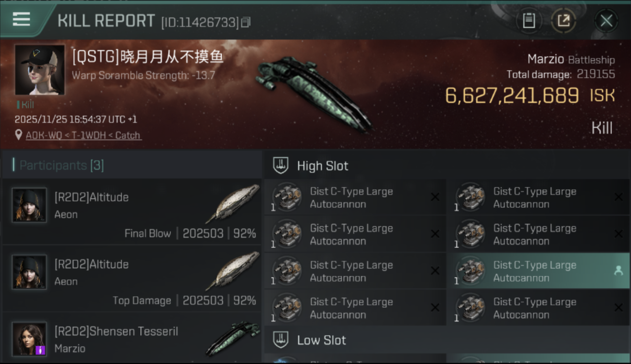
Task: Click the X mark on the first autocannon
Action: click(x=435, y=197)
